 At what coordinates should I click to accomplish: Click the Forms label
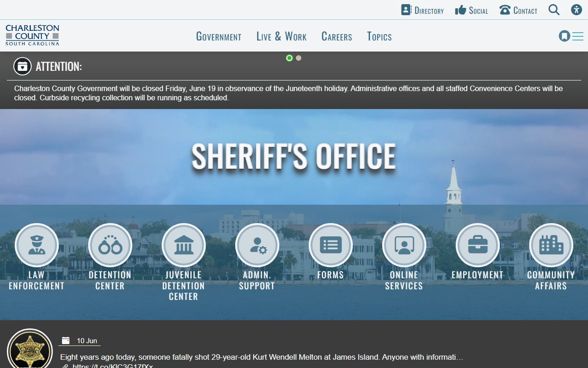(331, 275)
